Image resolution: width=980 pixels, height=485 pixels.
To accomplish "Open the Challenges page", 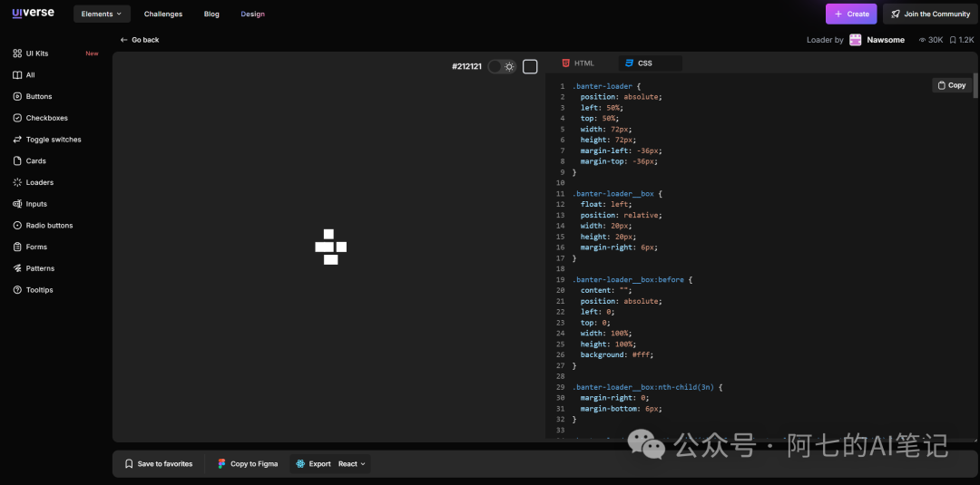I will click(x=163, y=14).
